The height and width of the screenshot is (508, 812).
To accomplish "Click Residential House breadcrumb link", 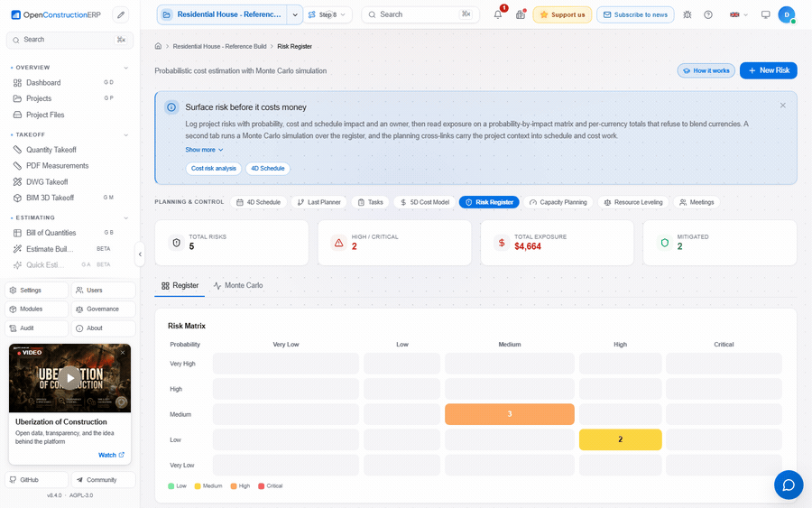I will 219,47.
